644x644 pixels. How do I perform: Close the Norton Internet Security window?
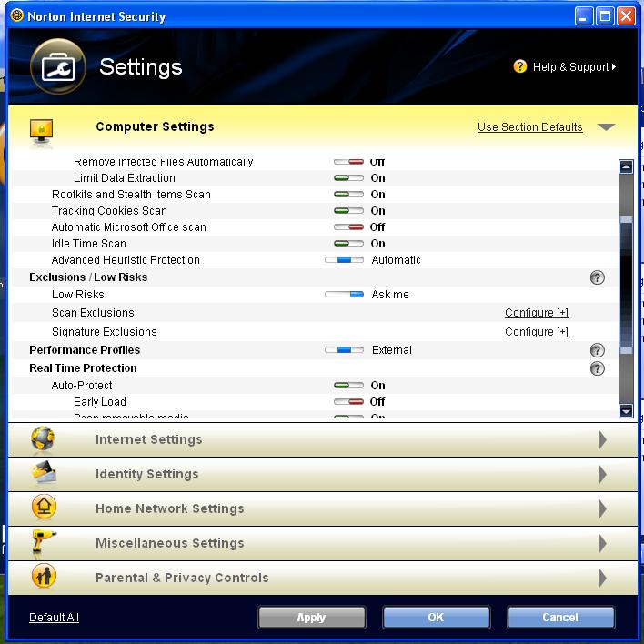pyautogui.click(x=627, y=16)
